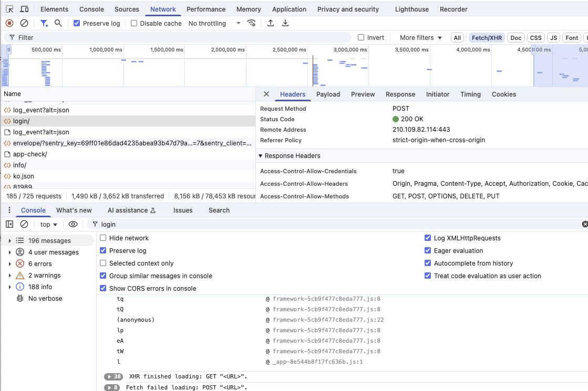Expand the 188 info group
Screen dimensions: 588x391
10,287
